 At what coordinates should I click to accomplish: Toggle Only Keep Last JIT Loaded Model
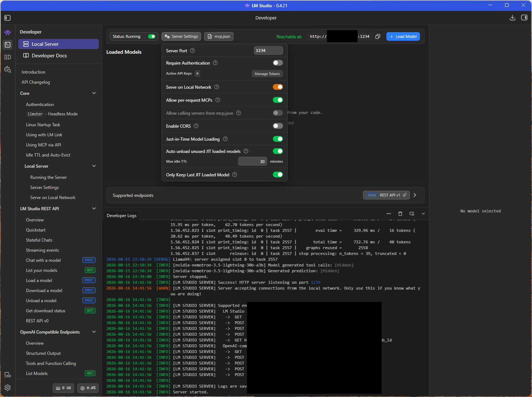point(278,175)
